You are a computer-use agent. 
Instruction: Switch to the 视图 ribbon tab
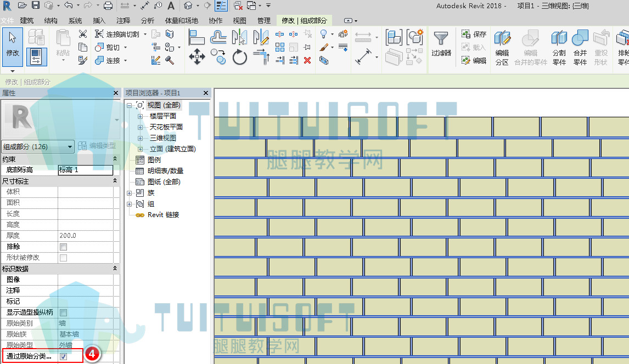239,20
